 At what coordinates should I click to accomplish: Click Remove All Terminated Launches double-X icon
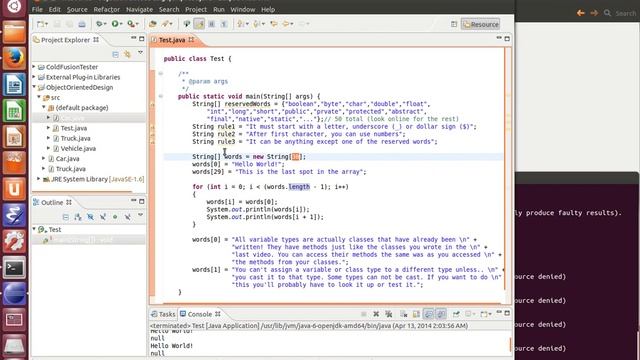point(389,314)
